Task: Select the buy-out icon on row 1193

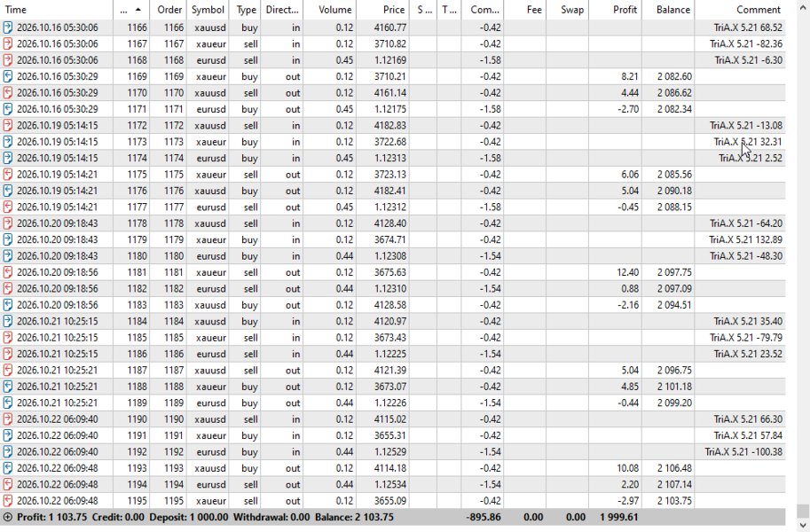Action: (x=7, y=468)
